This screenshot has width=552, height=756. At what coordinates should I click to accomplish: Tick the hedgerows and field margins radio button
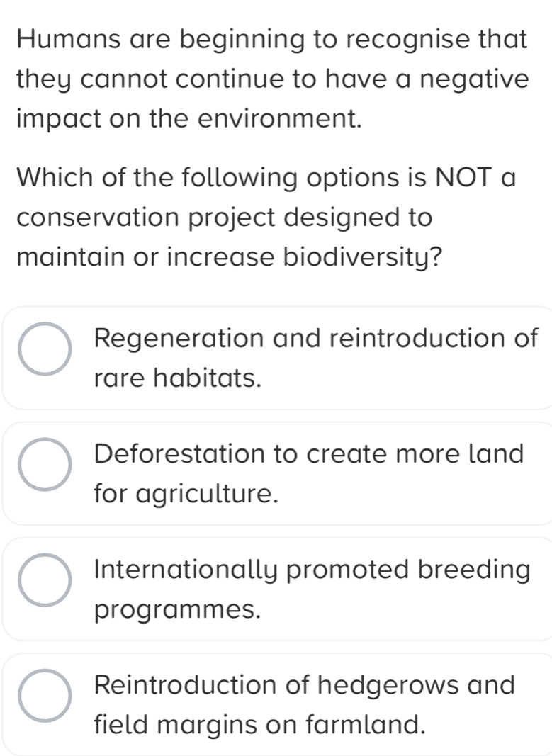coord(45,696)
